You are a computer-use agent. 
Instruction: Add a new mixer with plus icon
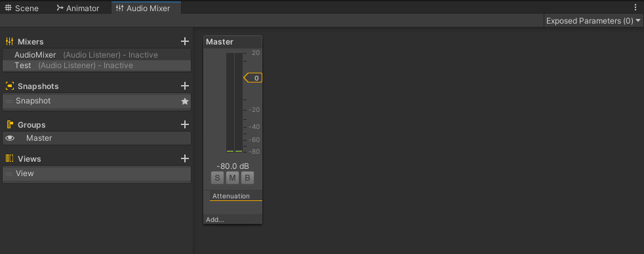[185, 41]
